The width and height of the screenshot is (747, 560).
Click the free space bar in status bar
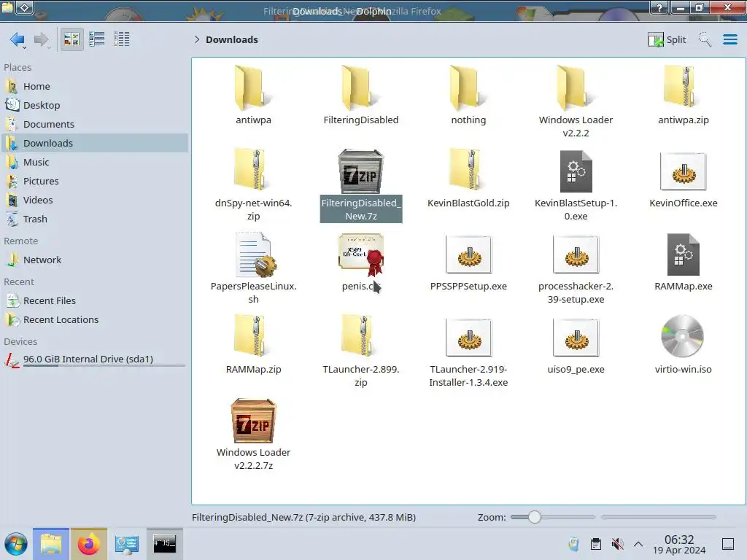(659, 517)
